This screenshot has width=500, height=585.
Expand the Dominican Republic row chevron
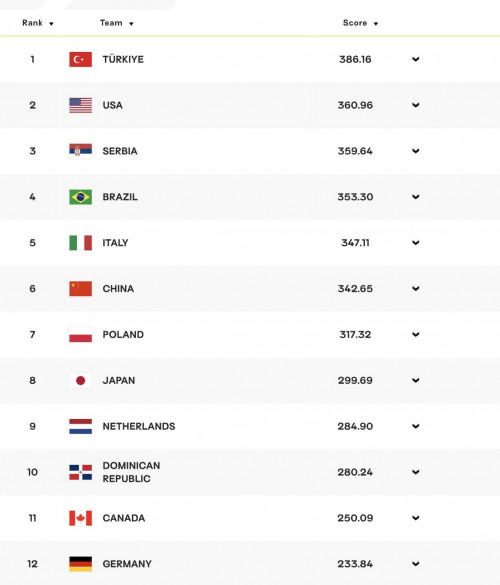(416, 472)
